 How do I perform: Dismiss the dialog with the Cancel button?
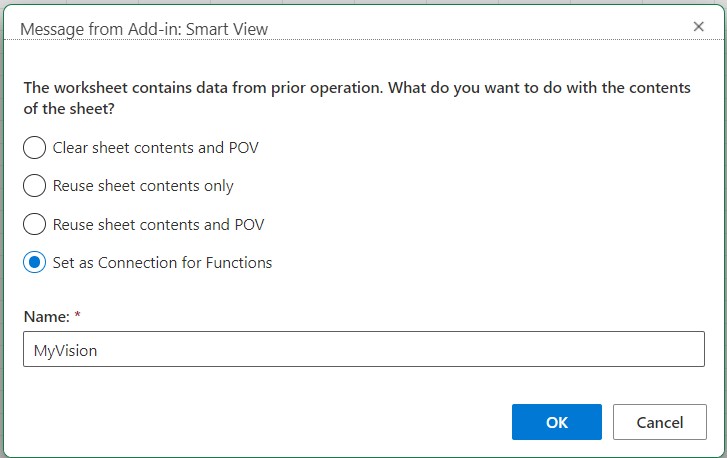coord(660,422)
